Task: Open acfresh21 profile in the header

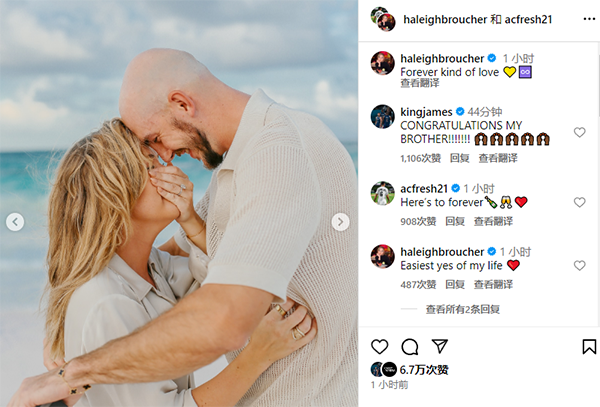Action: pos(528,19)
